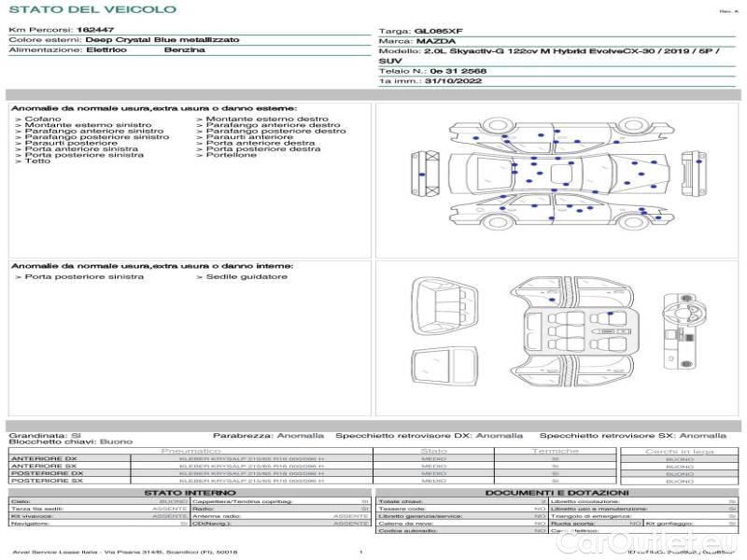The width and height of the screenshot is (747, 560).
Task: Select the Sedile guidatore interior anomaly
Action: (x=242, y=277)
